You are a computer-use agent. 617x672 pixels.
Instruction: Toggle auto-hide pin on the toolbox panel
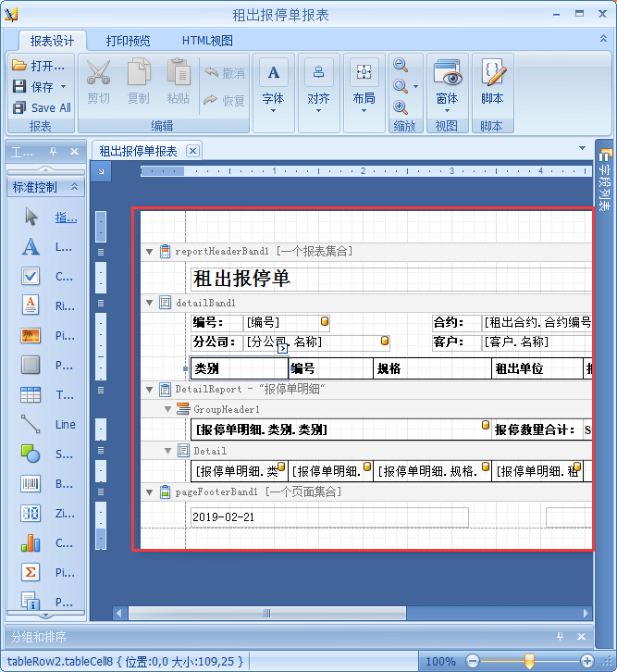(53, 152)
